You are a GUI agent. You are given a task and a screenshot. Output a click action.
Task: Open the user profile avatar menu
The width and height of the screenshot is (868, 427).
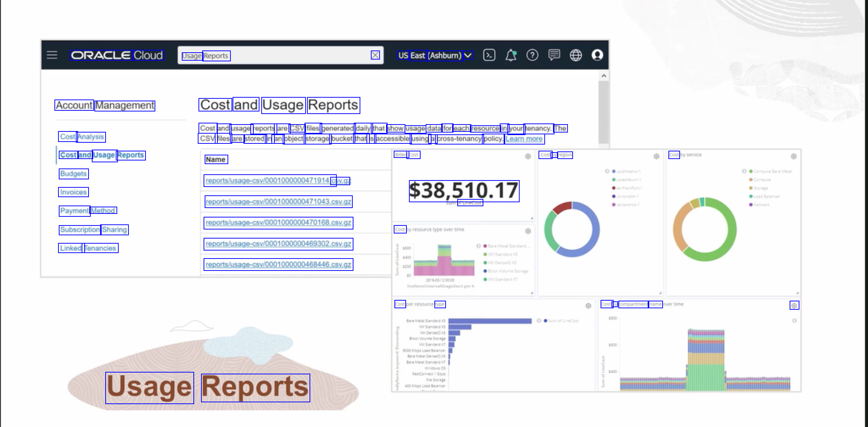click(597, 55)
